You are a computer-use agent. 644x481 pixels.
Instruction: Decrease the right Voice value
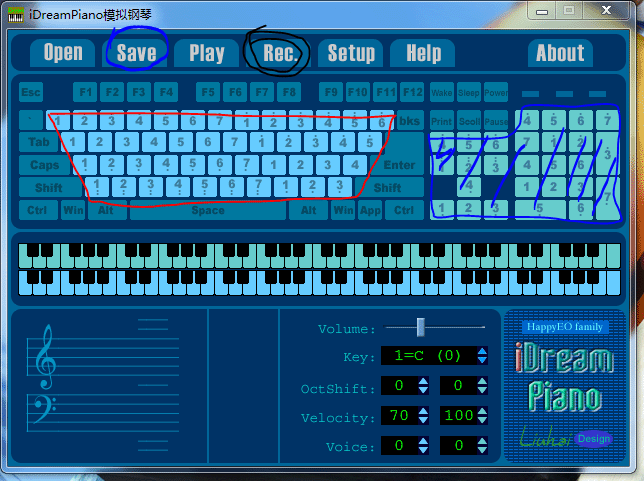coord(482,450)
